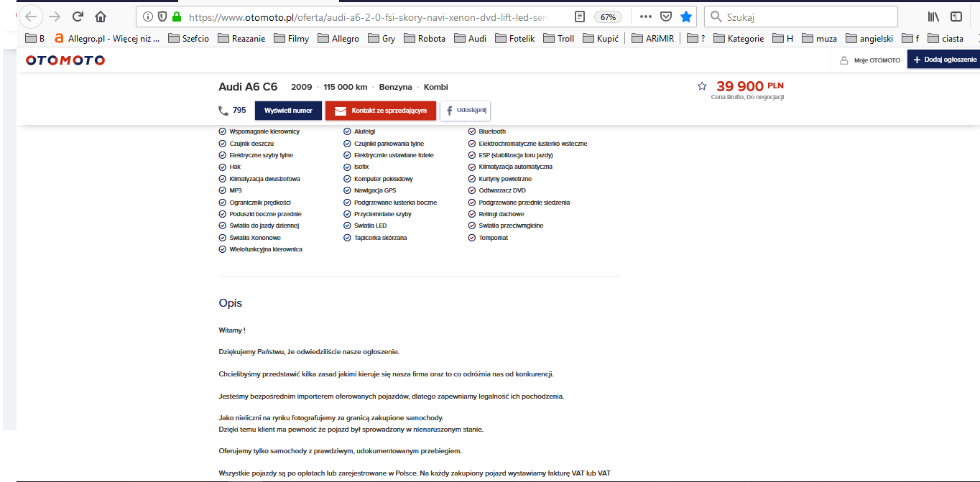Save page to Pocket icon
The image size is (980, 482).
(666, 17)
